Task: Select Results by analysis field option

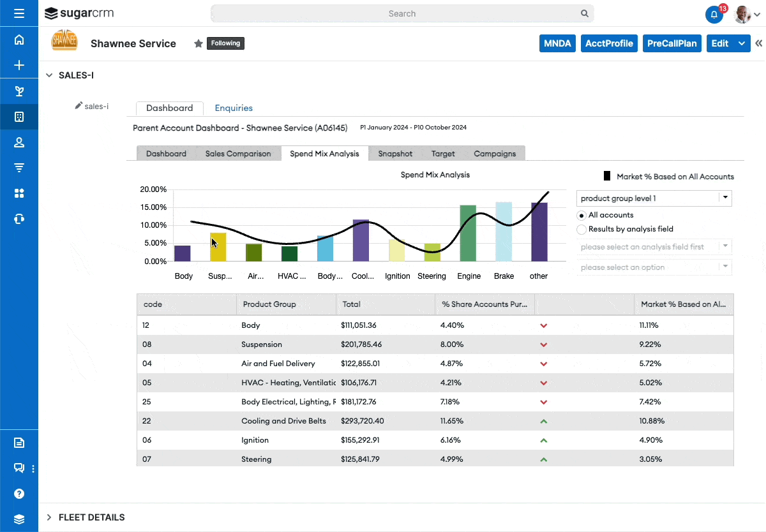Action: tap(582, 229)
